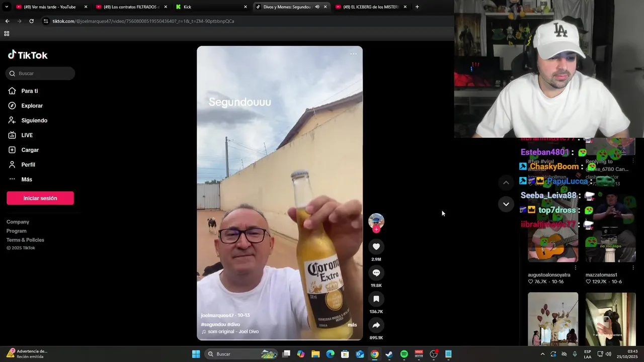Bookmark the video with the save icon
The width and height of the screenshot is (644, 362).
pyautogui.click(x=376, y=299)
